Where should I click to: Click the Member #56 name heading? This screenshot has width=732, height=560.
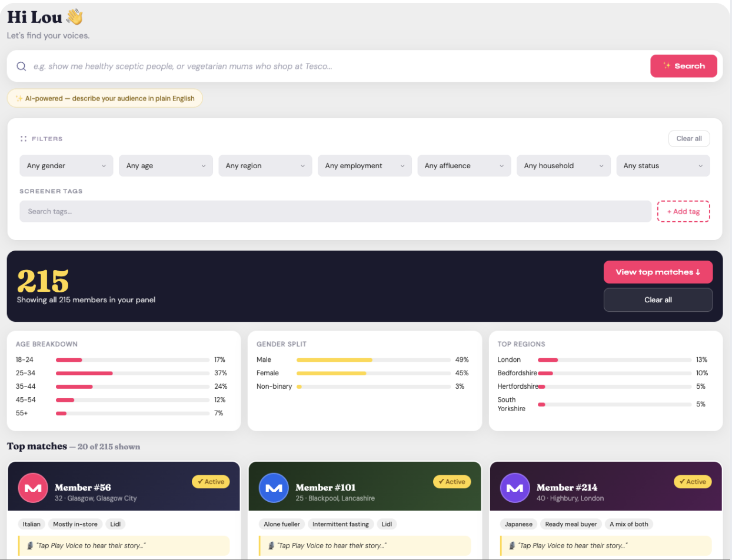tap(83, 488)
